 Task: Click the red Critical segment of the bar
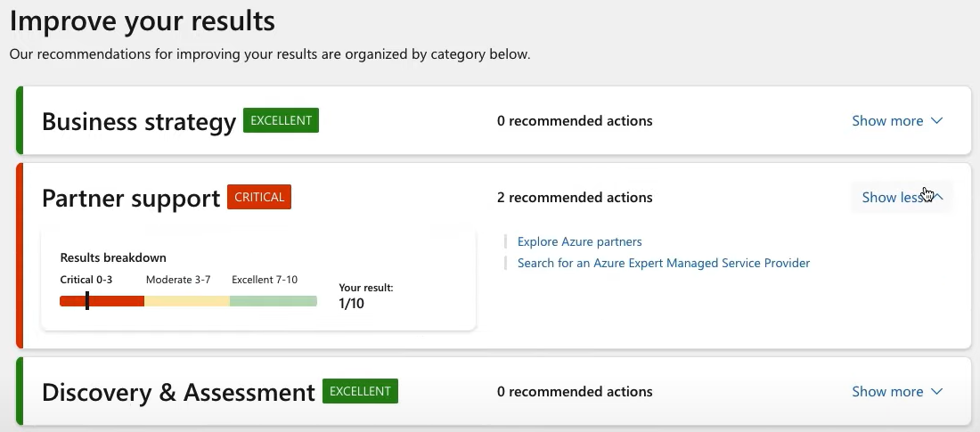coord(102,301)
